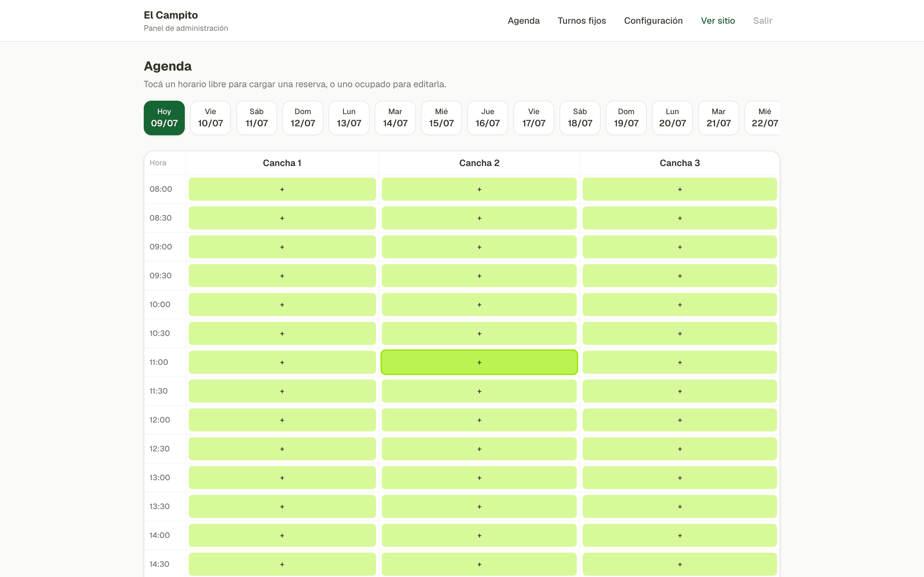924x577 pixels.
Task: Add booking at 13:30 on Cancha 2
Action: coord(479,506)
